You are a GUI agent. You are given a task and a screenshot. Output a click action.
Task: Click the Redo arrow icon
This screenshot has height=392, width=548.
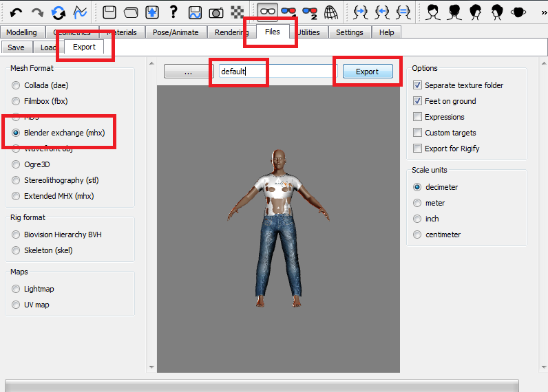point(37,11)
